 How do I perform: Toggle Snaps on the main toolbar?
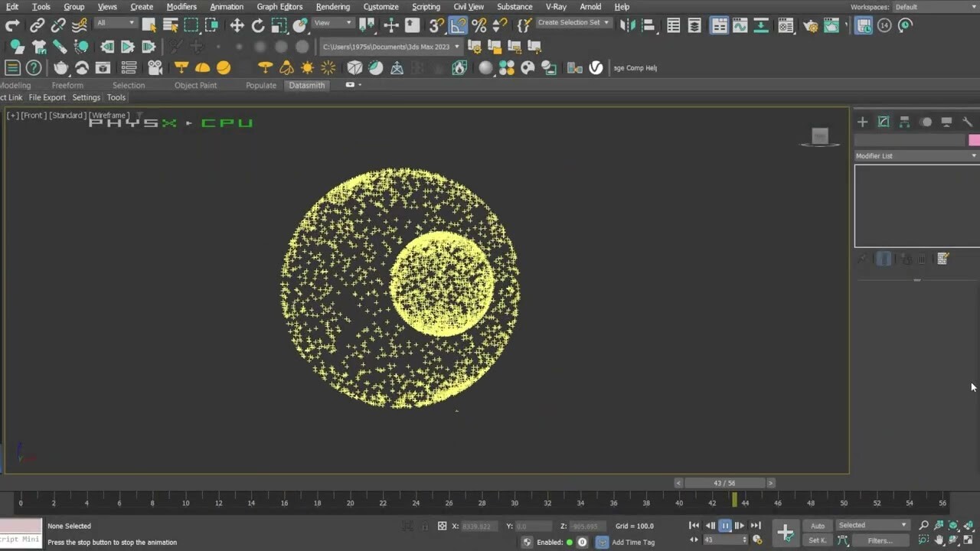435,25
